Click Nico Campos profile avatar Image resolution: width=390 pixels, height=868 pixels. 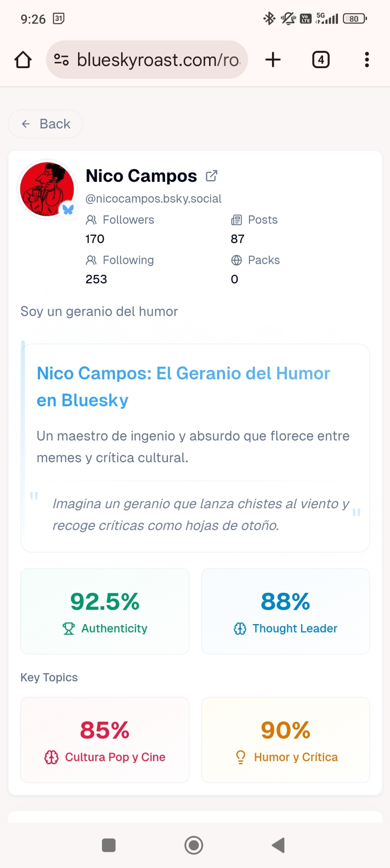pos(47,189)
